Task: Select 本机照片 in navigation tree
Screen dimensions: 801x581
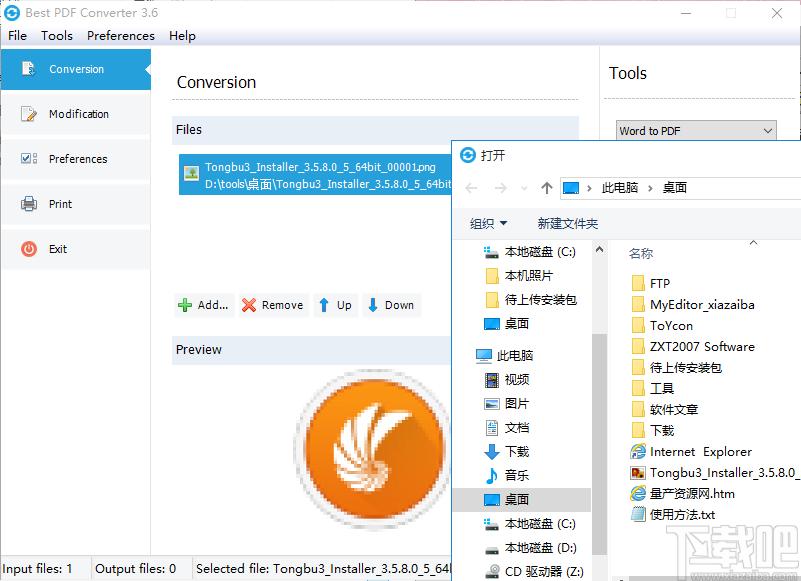Action: coord(519,276)
